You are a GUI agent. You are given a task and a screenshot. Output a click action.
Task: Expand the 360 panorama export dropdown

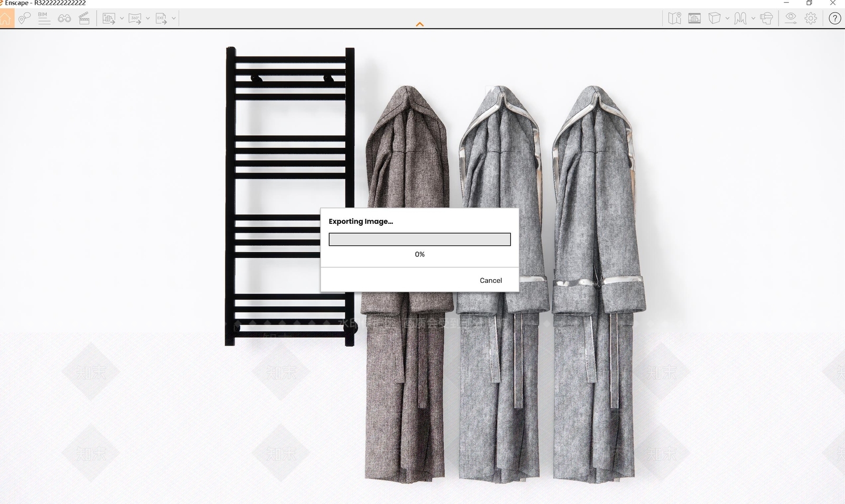(x=148, y=18)
